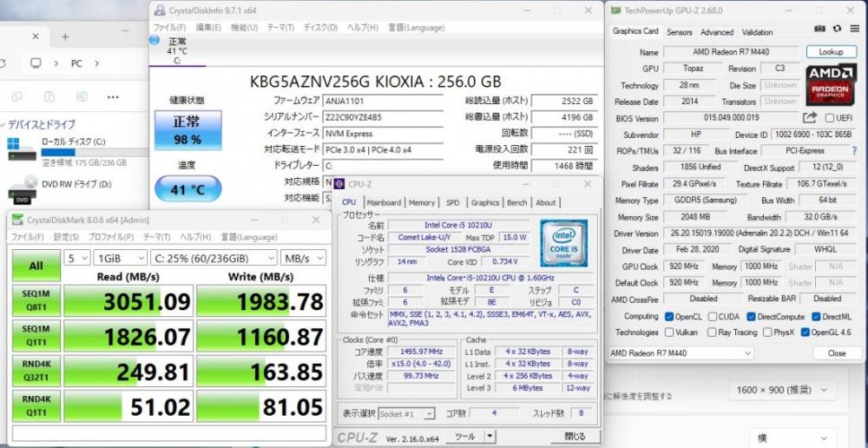Image resolution: width=868 pixels, height=448 pixels.
Task: Open the C: 25% drive selection dropdown
Action: 214,258
